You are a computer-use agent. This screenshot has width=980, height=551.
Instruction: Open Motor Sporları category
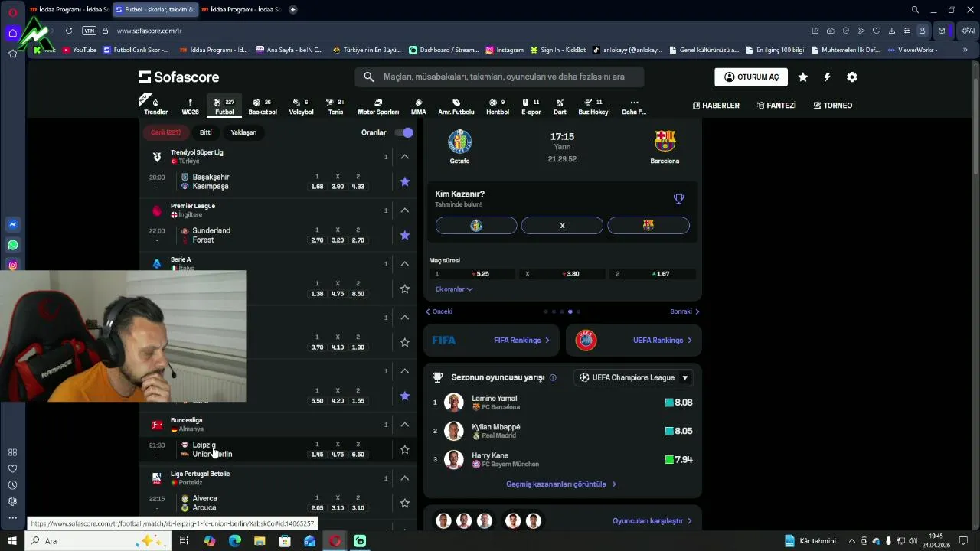(378, 106)
